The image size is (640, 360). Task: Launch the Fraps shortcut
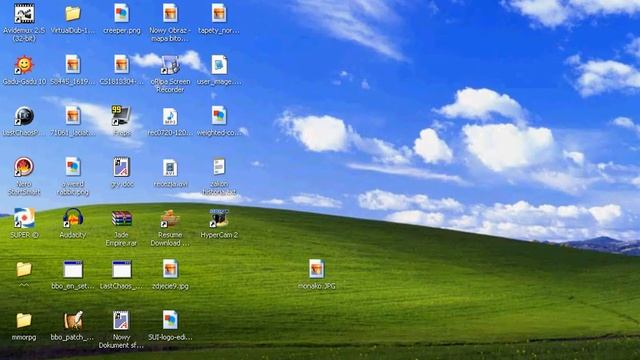pyautogui.click(x=121, y=116)
